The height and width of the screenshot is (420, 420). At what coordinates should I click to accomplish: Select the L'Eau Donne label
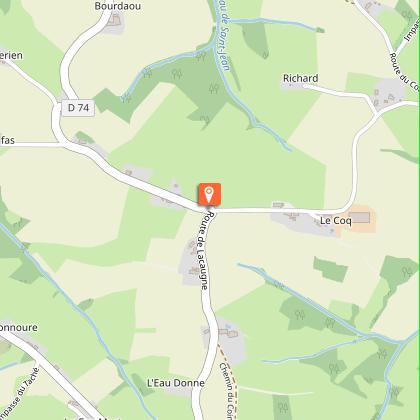(176, 383)
